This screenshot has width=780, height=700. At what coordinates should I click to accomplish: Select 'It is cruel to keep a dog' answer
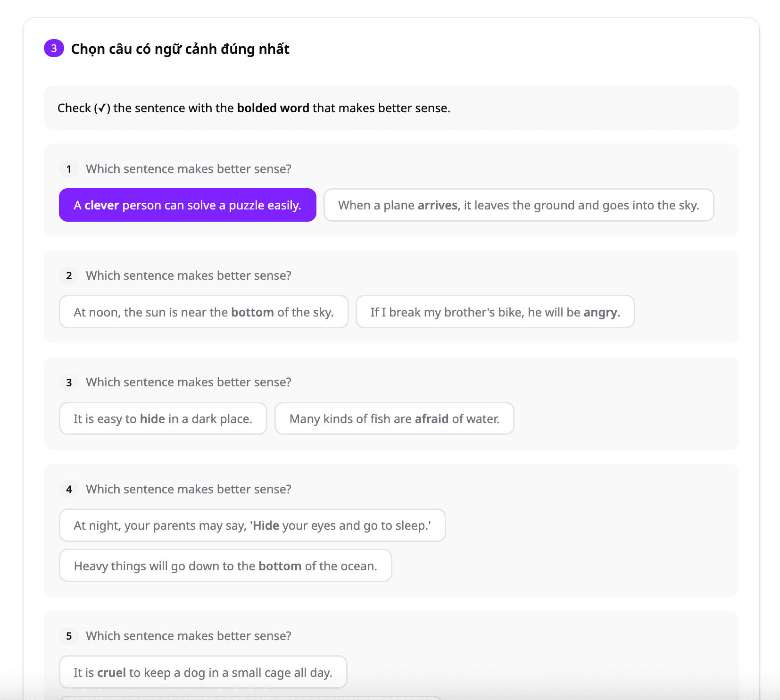click(203, 672)
